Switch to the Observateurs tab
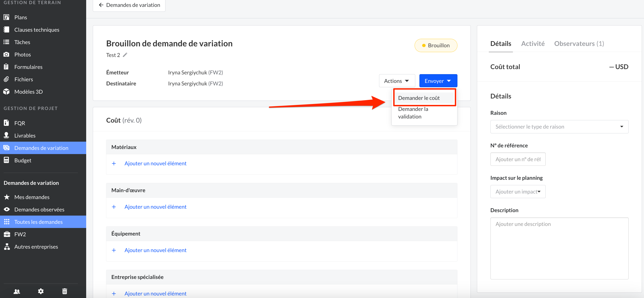 pos(579,44)
